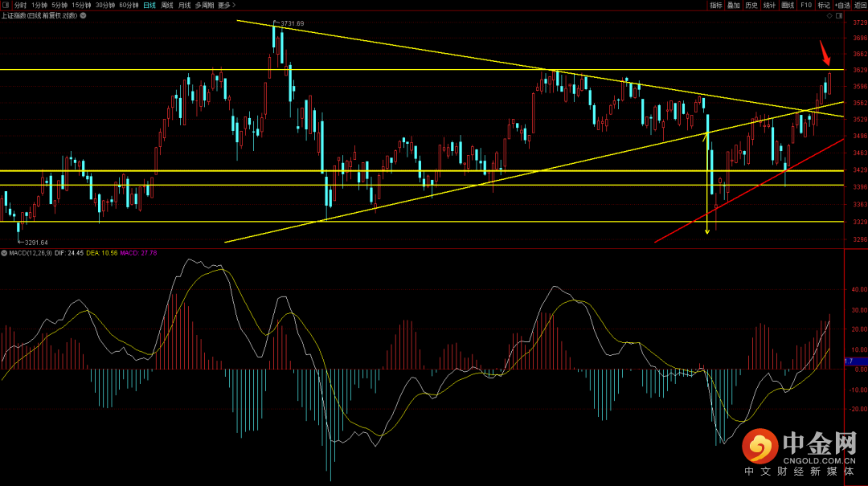The height and width of the screenshot is (486, 868).
Task: Click the red arrow annotation on chart
Action: (825, 53)
